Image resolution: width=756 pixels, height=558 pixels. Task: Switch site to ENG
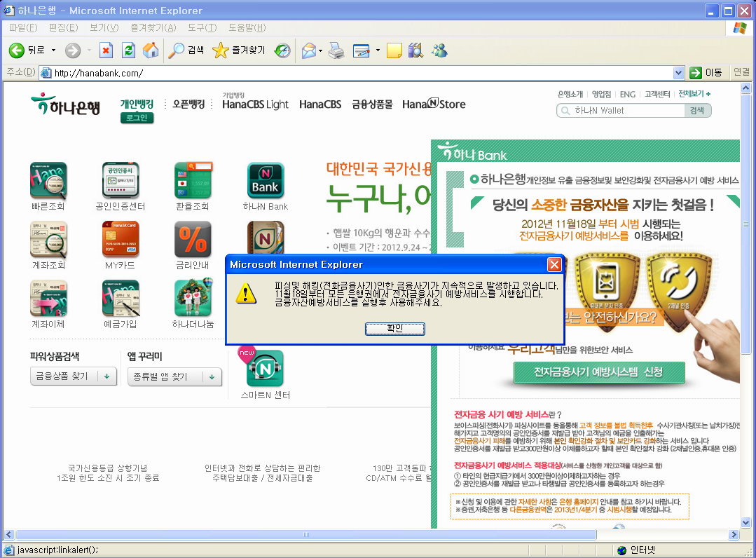(627, 94)
